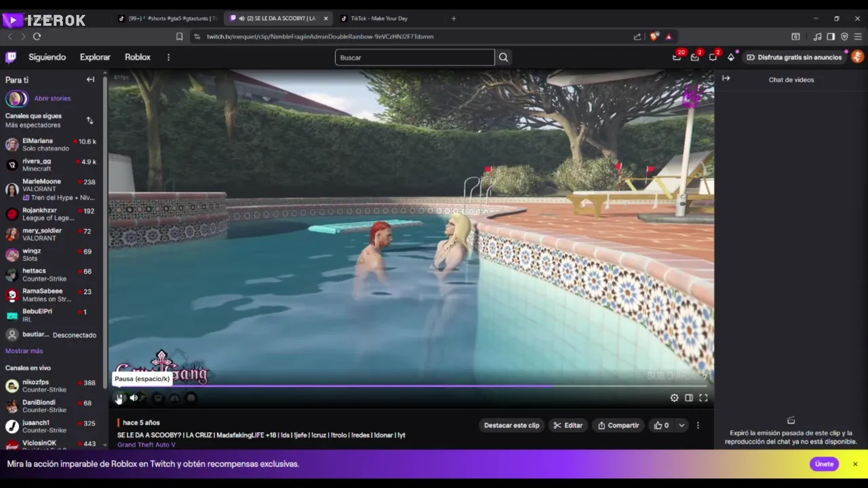Open the user avatar menu
This screenshot has height=488, width=868.
point(857,57)
